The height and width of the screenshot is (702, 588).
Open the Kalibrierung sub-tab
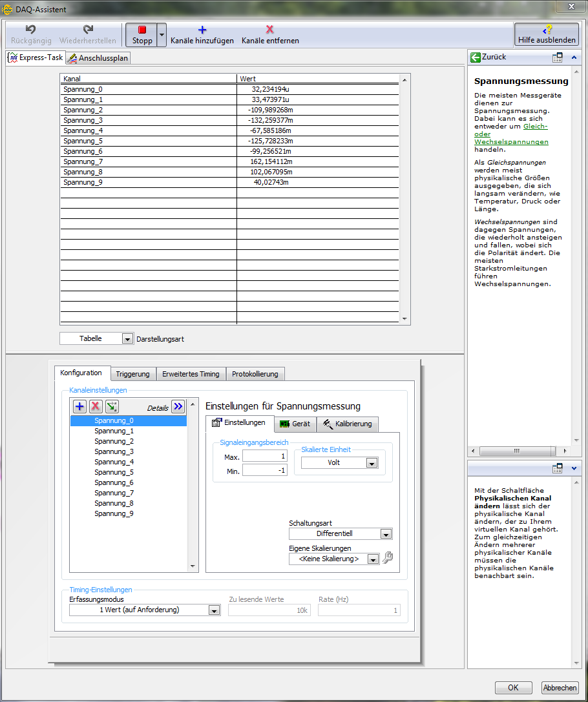(348, 424)
